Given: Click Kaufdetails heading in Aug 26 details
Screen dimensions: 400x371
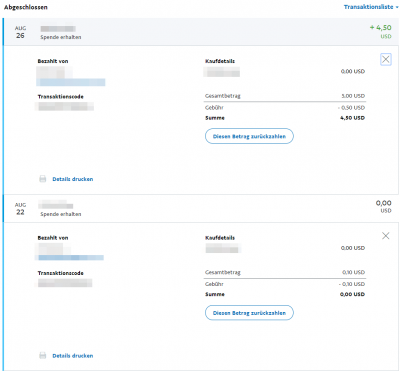Looking at the screenshot, I should click(x=220, y=61).
